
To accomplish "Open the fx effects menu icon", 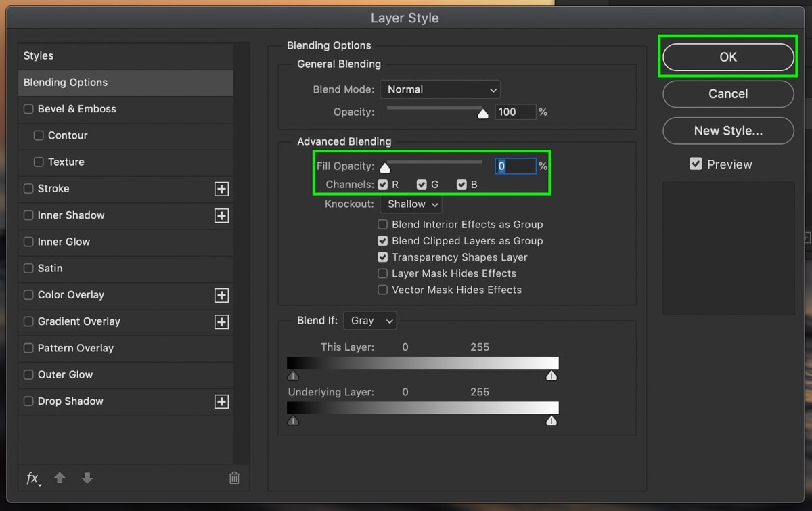I will click(x=33, y=479).
